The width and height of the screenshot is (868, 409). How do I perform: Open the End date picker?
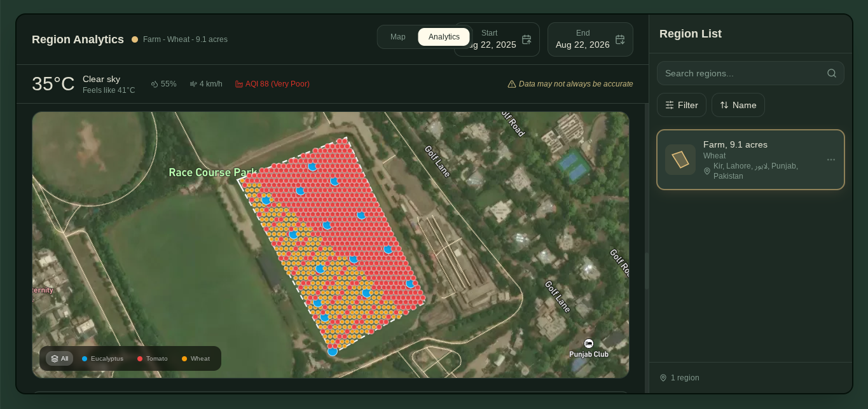coord(590,39)
